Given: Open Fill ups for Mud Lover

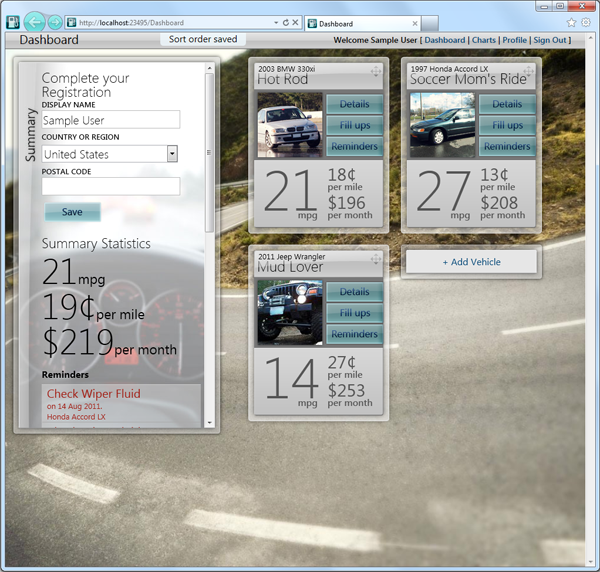Looking at the screenshot, I should click(354, 313).
